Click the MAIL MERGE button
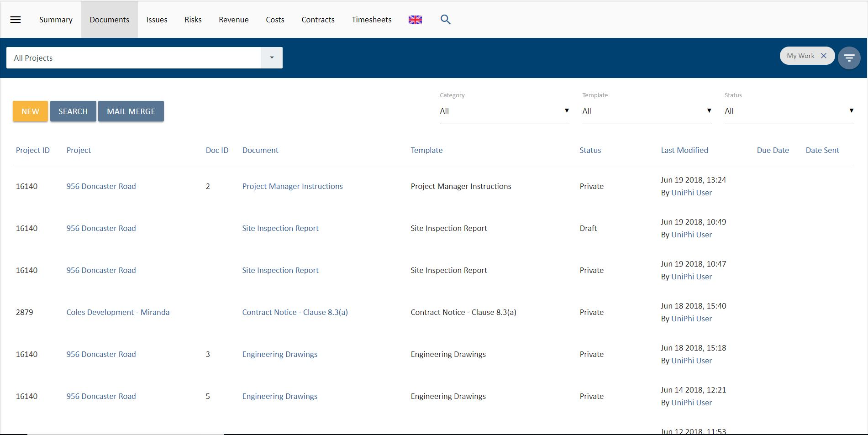868x435 pixels. [131, 111]
